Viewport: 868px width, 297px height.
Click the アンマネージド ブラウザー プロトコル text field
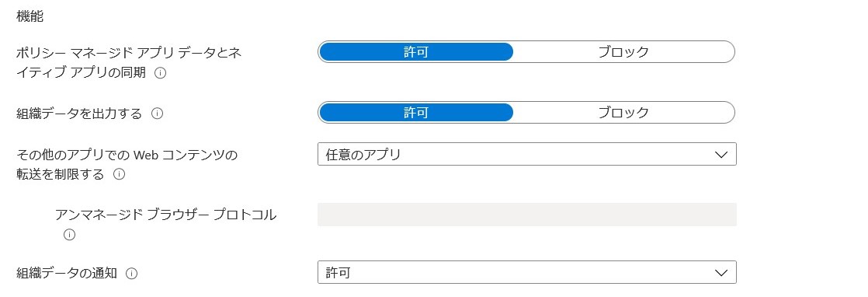coord(527,215)
